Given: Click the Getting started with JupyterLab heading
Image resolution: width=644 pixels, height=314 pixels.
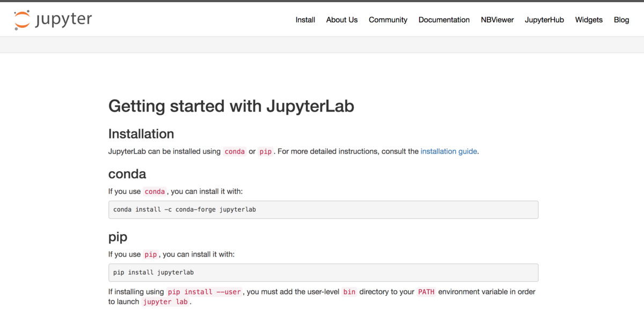Looking at the screenshot, I should 231,106.
